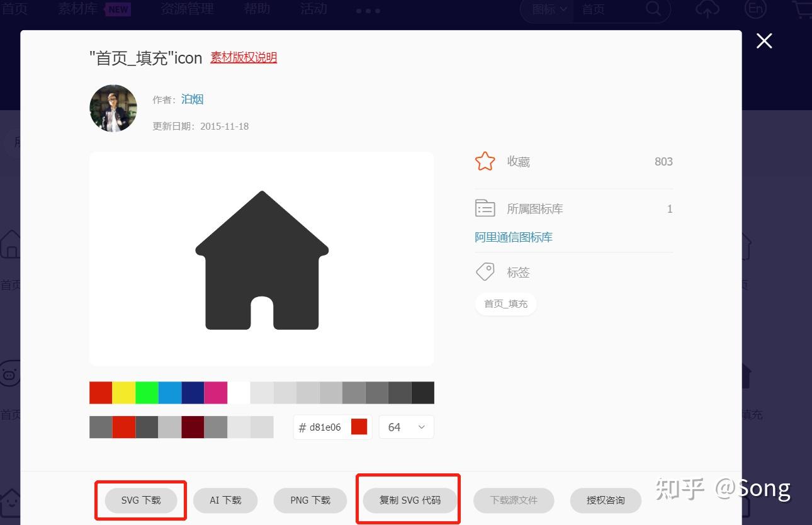Click the 首页_填充 tag label
This screenshot has height=525, width=812.
click(505, 303)
